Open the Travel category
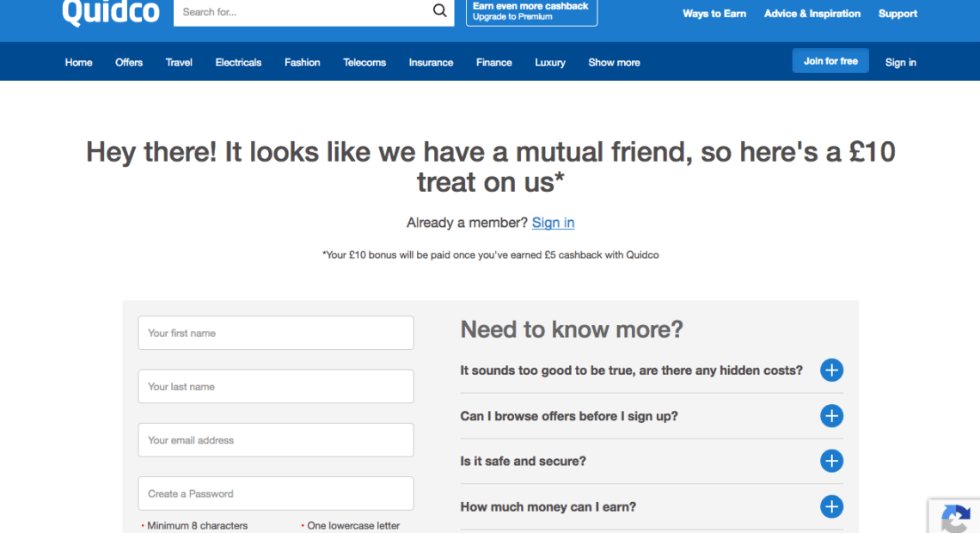Viewport: 980px width, 533px height. point(179,63)
